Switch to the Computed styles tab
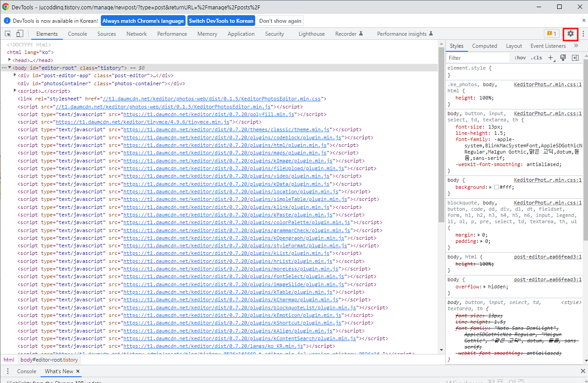588x383 pixels. [484, 46]
